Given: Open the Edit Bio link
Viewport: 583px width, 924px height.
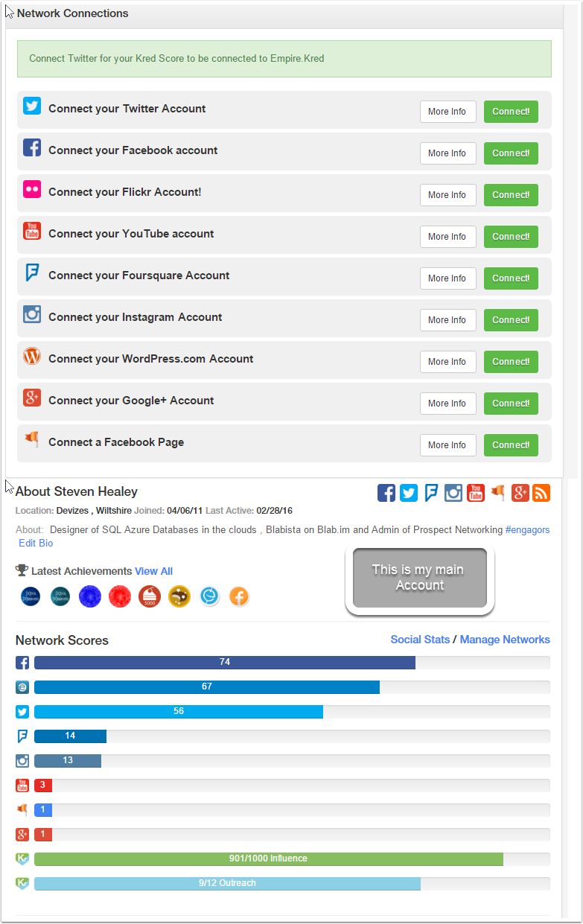Looking at the screenshot, I should [x=36, y=544].
